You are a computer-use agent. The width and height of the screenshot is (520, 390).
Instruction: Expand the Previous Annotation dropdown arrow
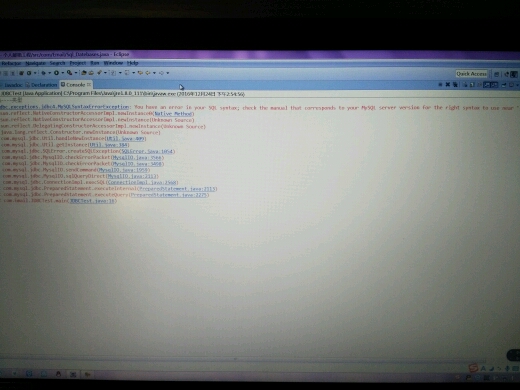coord(133,73)
